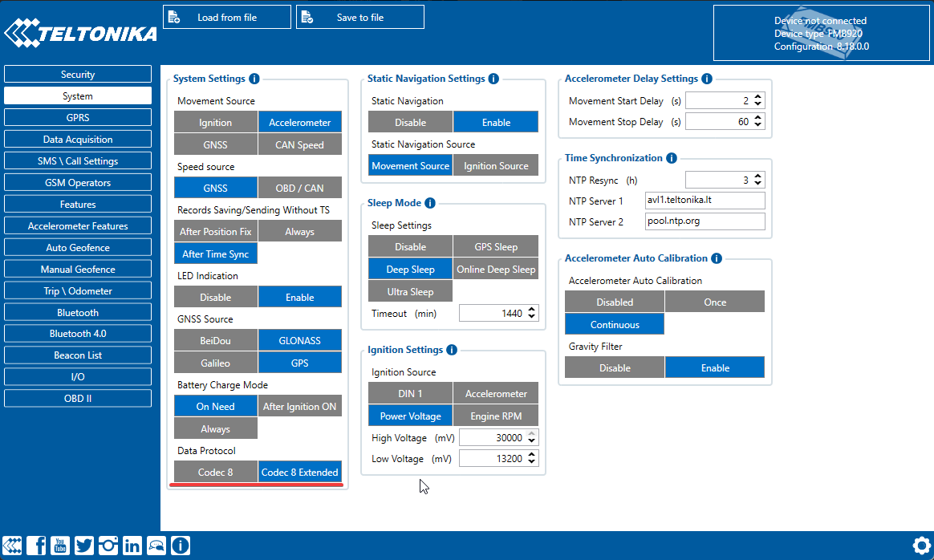Click the NTP Server 1 field
The height and width of the screenshot is (560, 934).
coord(705,200)
